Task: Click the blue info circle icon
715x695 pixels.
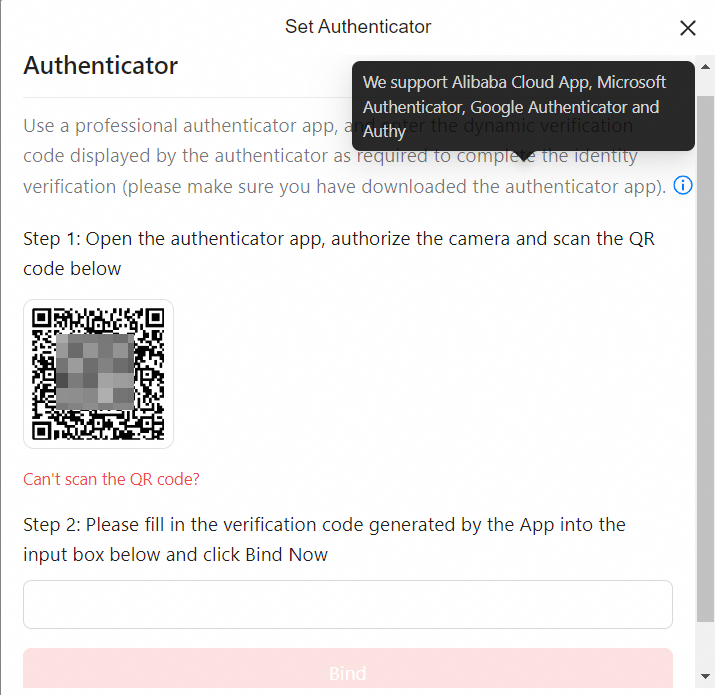Action: pos(683,185)
